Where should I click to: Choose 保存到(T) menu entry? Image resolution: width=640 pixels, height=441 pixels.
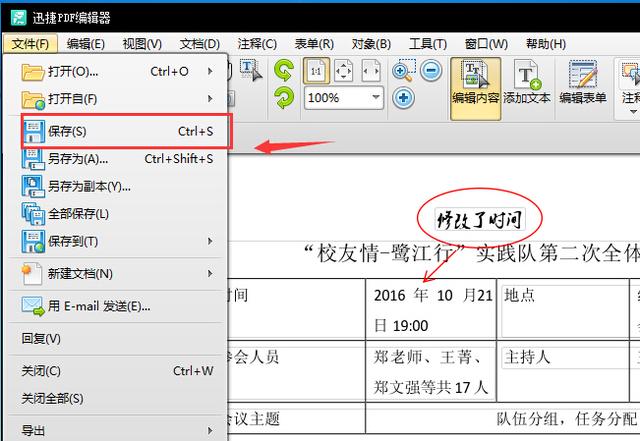coord(117,241)
